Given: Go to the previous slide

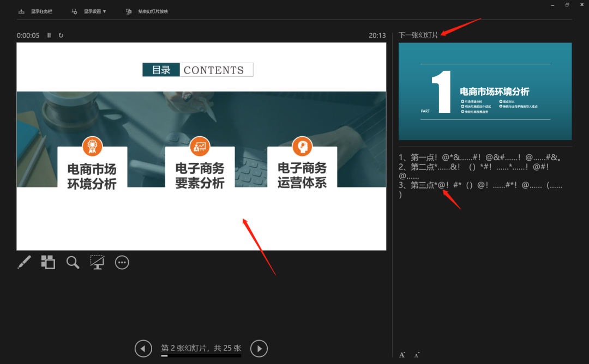Looking at the screenshot, I should click(143, 348).
